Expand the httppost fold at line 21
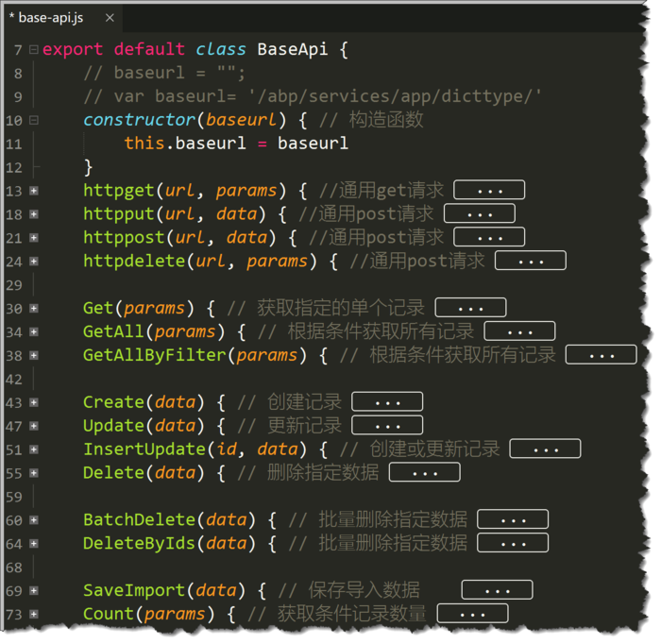 34,238
